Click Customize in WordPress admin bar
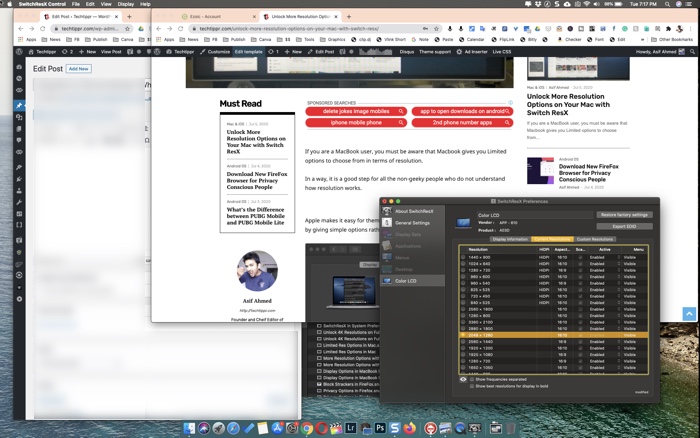This screenshot has height=438, width=700. tap(215, 52)
